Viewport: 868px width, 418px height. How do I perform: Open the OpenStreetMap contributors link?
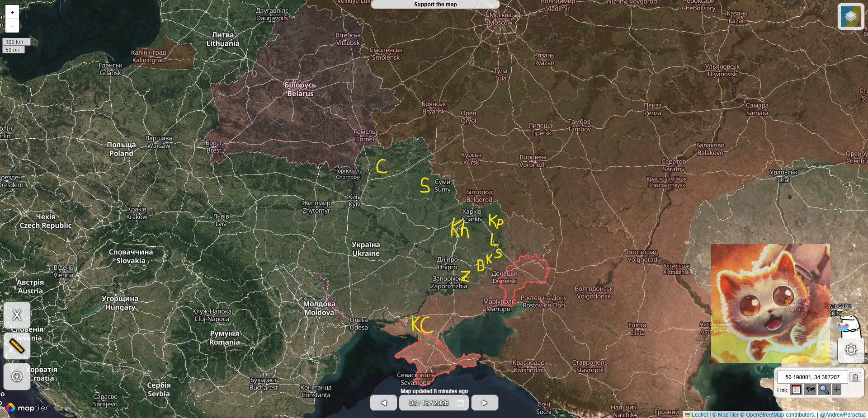click(777, 414)
